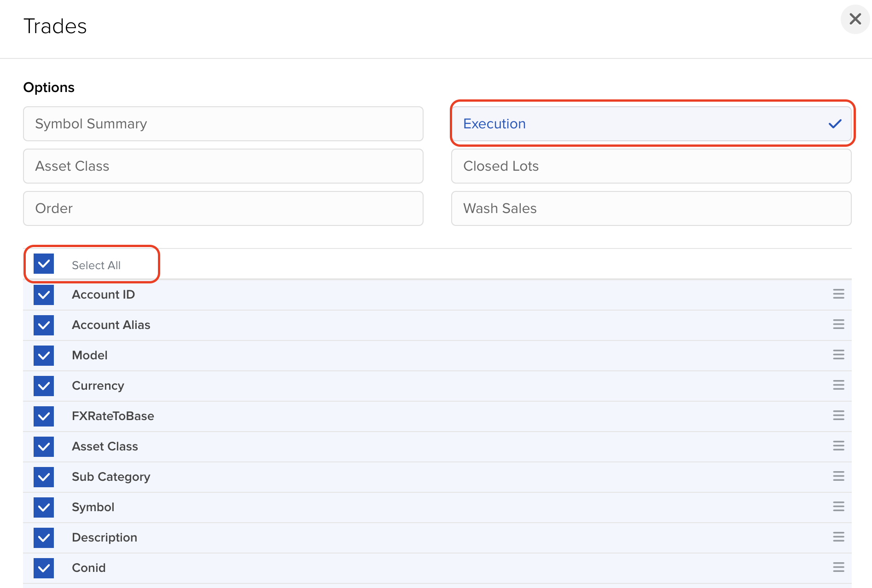Deselect the Execution option
The width and height of the screenshot is (872, 588).
(651, 124)
